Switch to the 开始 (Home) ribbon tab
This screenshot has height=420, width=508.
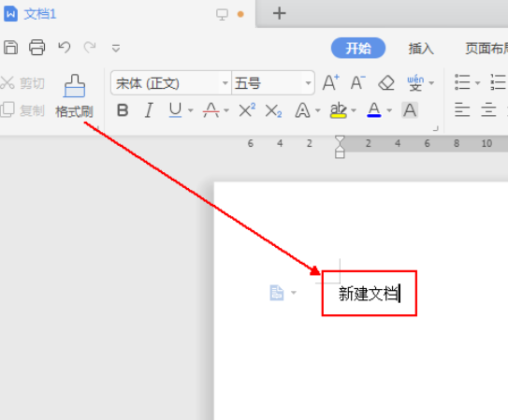click(358, 48)
